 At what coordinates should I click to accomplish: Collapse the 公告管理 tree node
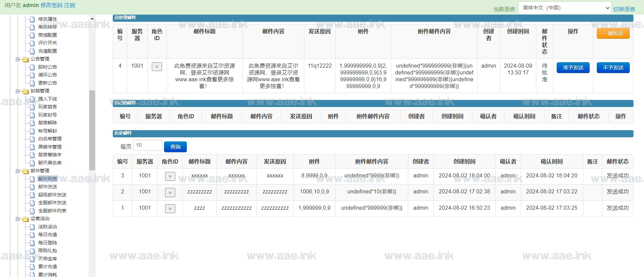coord(18,59)
